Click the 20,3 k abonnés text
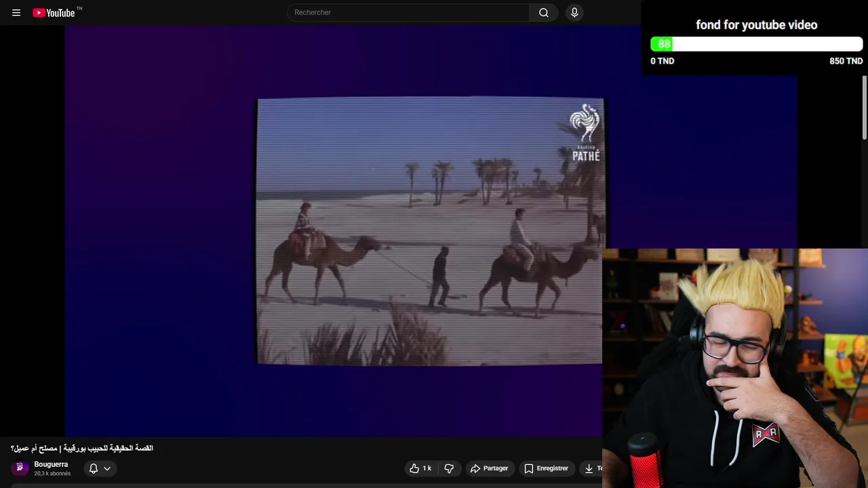Image resolution: width=868 pixels, height=488 pixels. (x=52, y=474)
